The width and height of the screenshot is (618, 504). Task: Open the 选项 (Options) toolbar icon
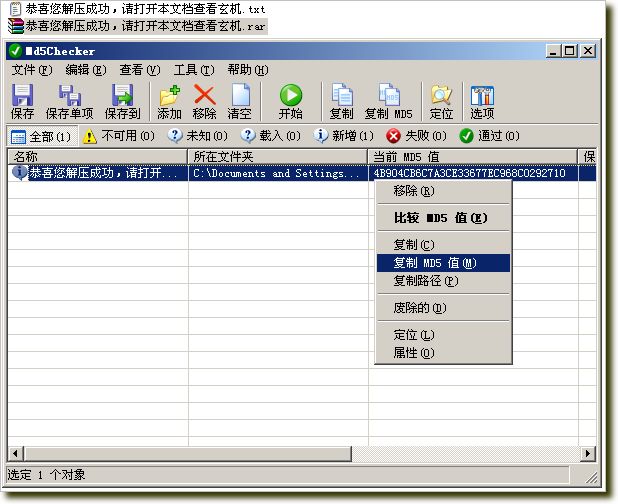[482, 95]
